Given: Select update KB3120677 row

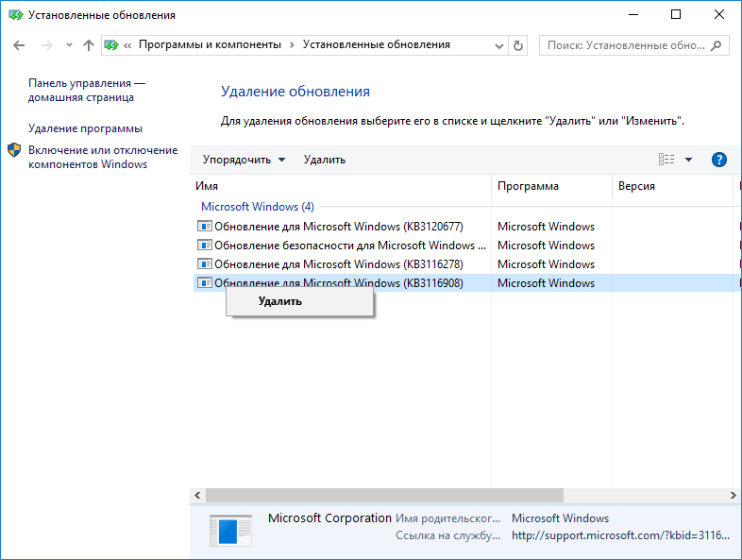Looking at the screenshot, I should point(467,227).
